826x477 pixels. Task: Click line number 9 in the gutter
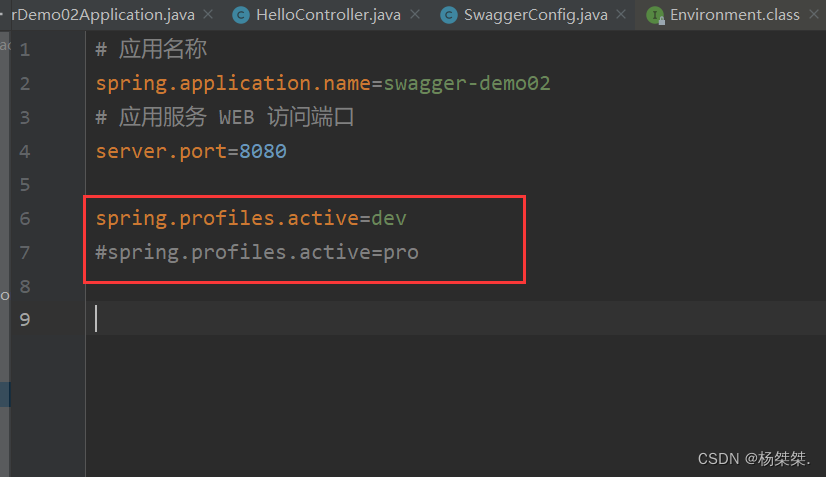pos(25,319)
